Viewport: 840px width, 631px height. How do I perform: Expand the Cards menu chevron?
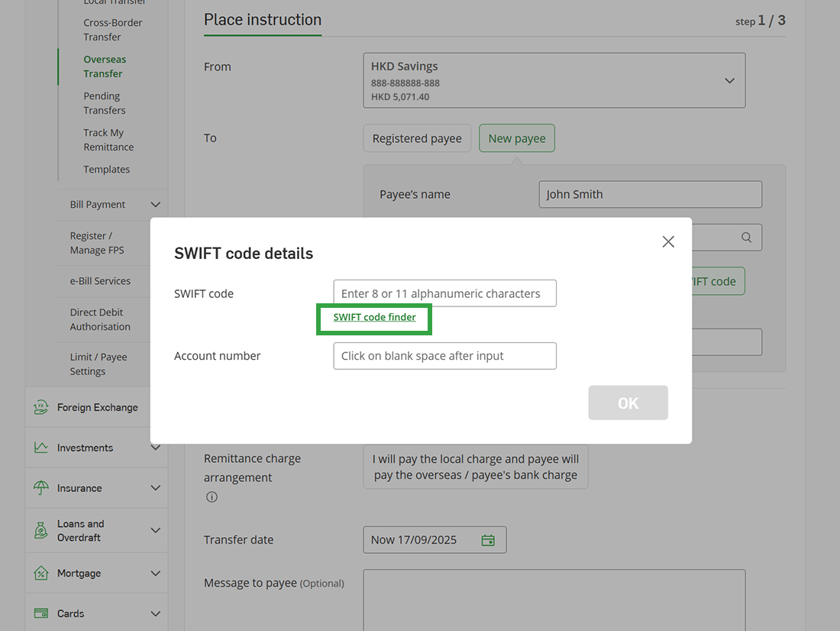point(156,613)
